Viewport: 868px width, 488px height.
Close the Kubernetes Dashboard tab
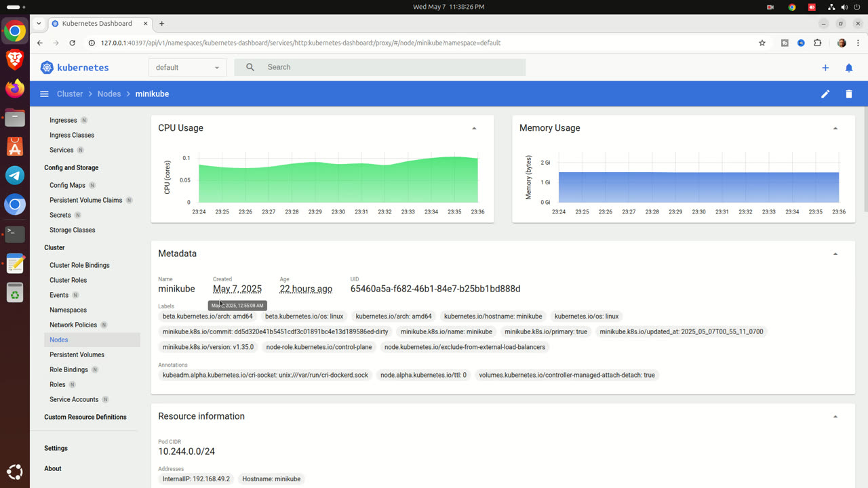click(145, 23)
